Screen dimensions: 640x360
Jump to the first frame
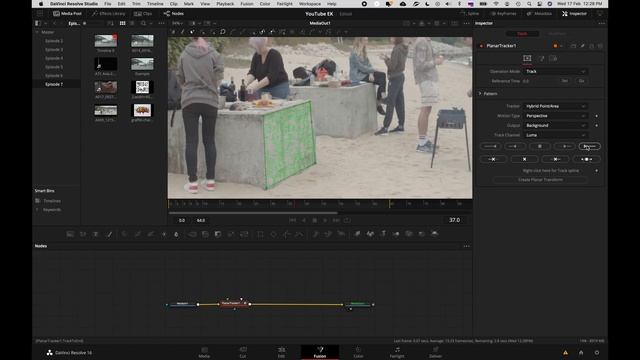292,220
